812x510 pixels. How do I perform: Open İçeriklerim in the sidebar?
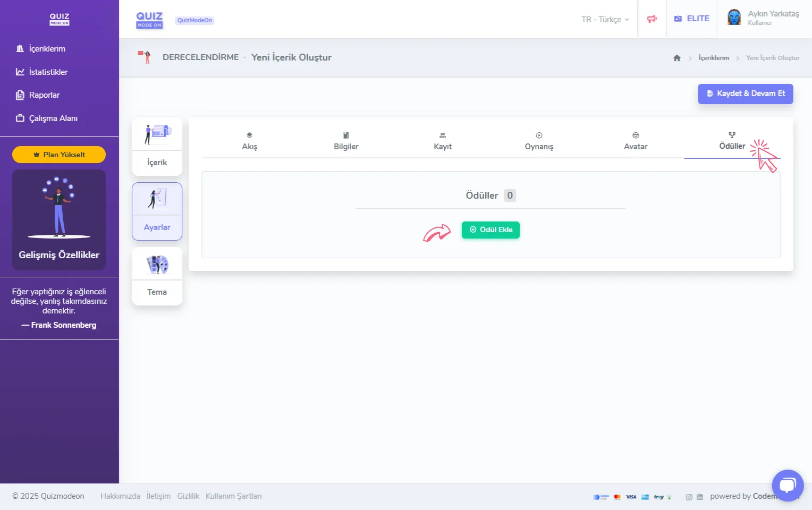click(47, 49)
